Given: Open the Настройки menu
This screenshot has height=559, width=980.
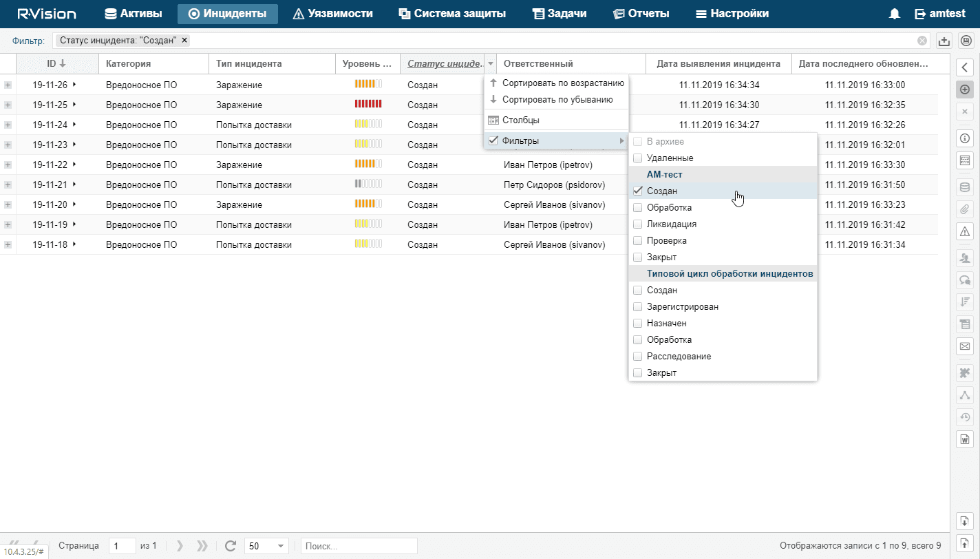Looking at the screenshot, I should tap(732, 14).
